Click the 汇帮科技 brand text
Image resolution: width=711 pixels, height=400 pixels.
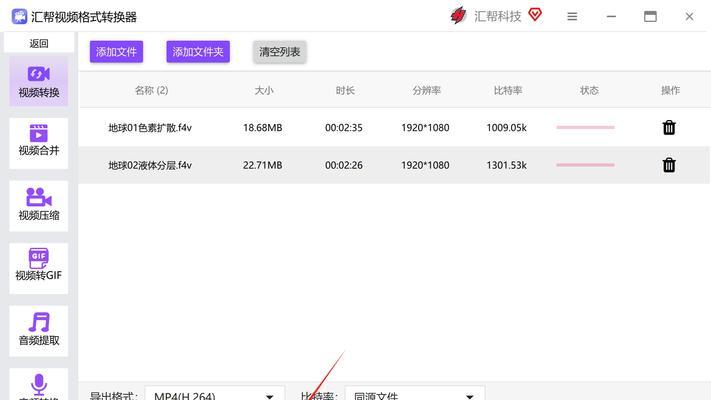coord(497,16)
